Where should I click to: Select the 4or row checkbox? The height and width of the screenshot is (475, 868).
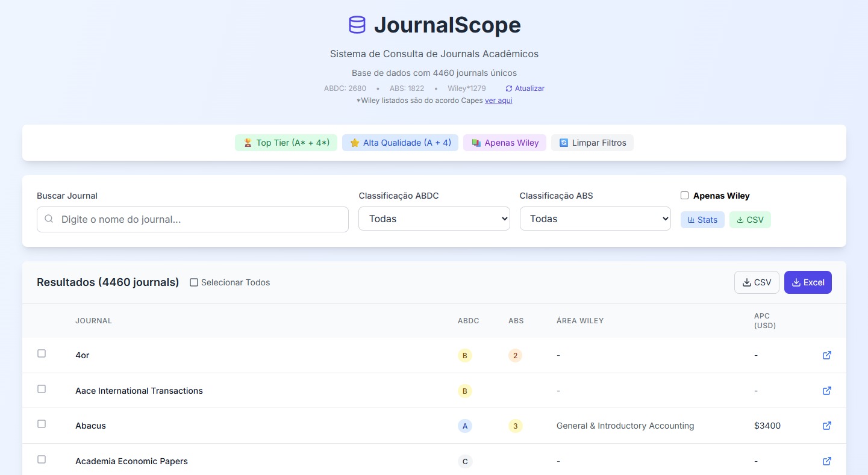[42, 353]
